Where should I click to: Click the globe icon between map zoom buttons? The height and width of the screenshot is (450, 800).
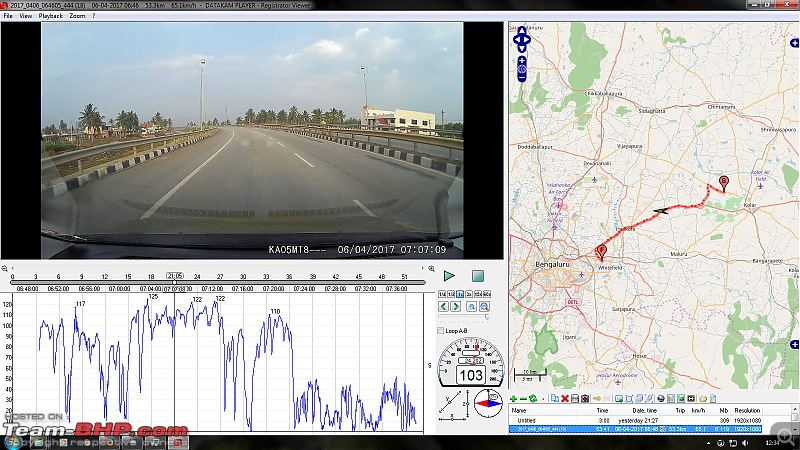(521, 69)
